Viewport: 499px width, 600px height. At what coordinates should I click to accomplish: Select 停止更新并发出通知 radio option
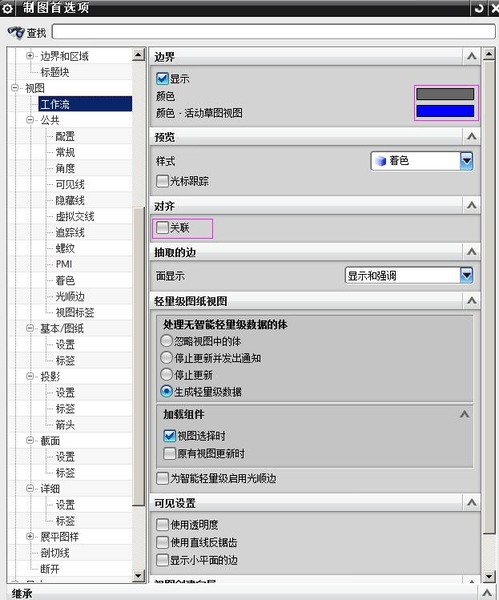point(166,358)
